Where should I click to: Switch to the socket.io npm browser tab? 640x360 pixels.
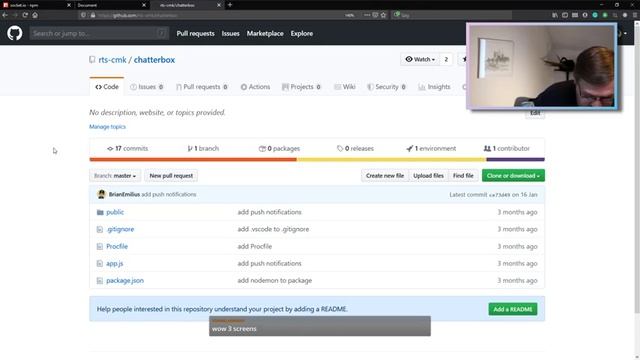[37, 5]
